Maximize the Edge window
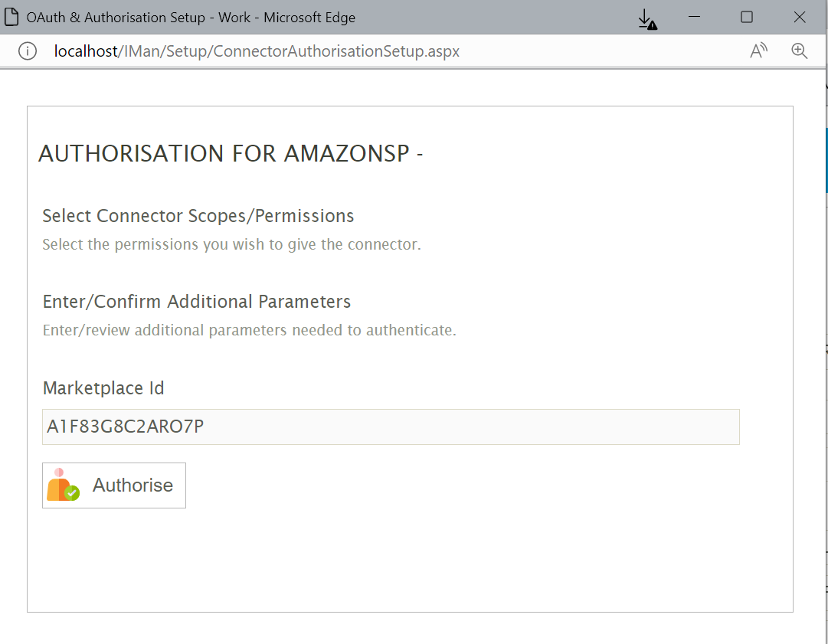The image size is (828, 644). tap(747, 17)
